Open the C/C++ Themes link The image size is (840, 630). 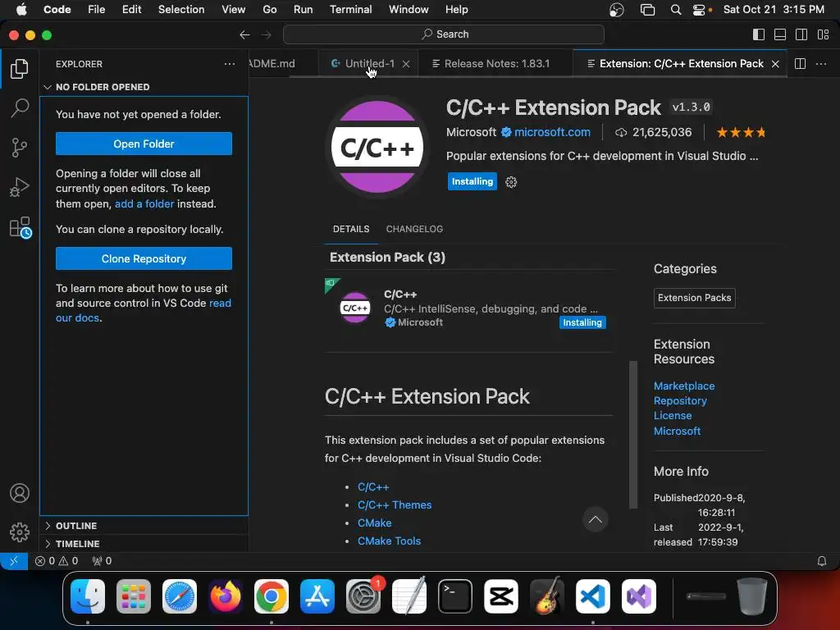coord(395,505)
